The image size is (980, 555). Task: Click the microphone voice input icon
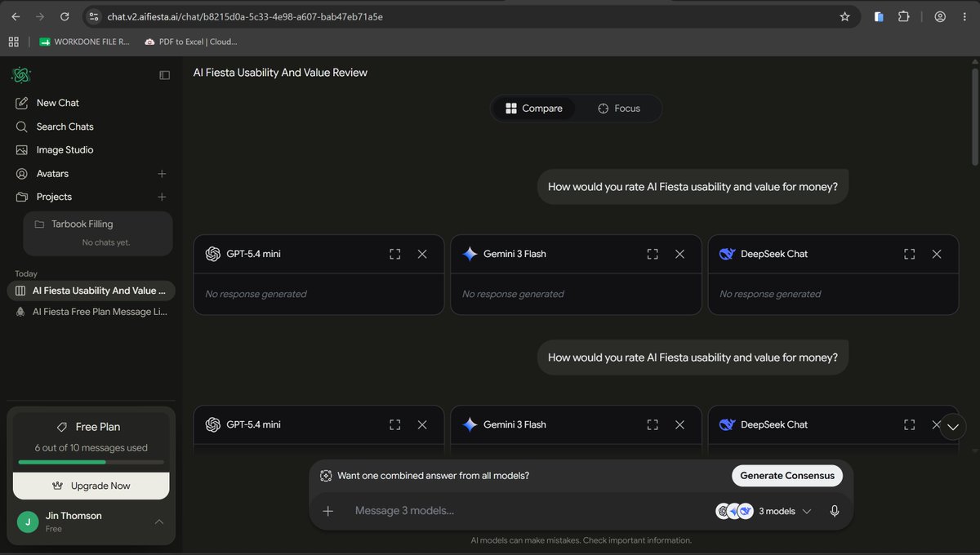(x=835, y=511)
